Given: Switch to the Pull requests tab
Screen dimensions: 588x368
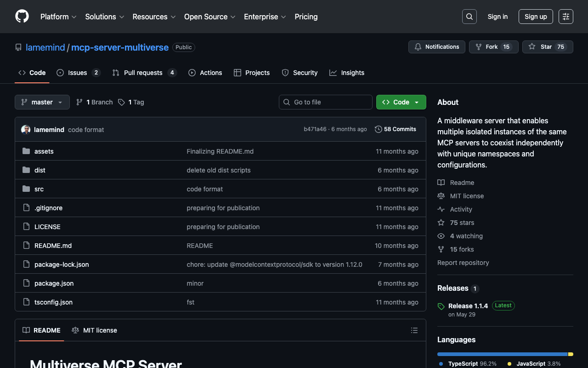Looking at the screenshot, I should pyautogui.click(x=144, y=73).
